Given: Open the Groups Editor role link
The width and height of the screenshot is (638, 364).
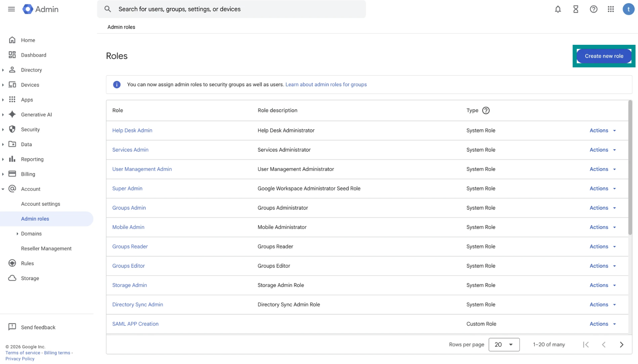Looking at the screenshot, I should click(x=128, y=266).
